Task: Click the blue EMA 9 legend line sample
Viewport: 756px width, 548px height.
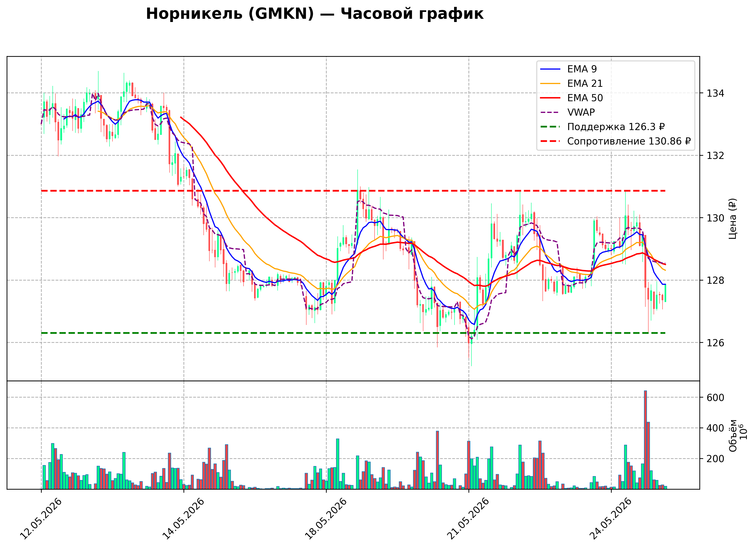Action: (550, 69)
